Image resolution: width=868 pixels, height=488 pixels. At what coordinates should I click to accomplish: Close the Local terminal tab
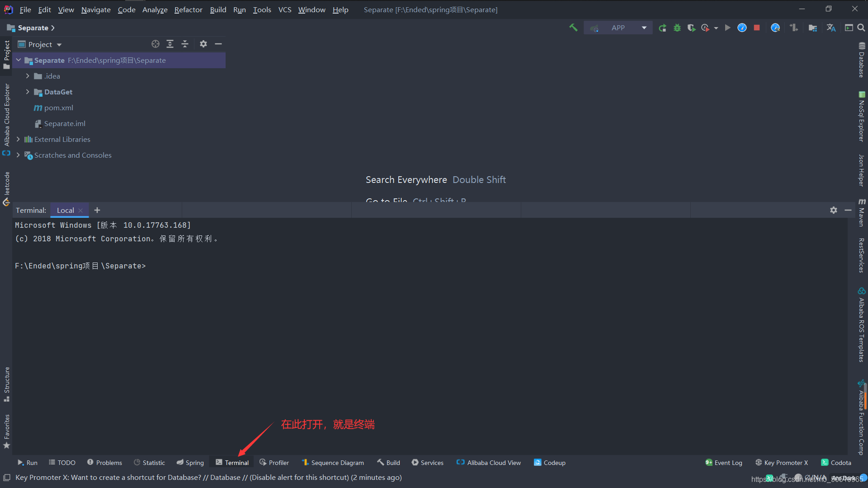(80, 211)
